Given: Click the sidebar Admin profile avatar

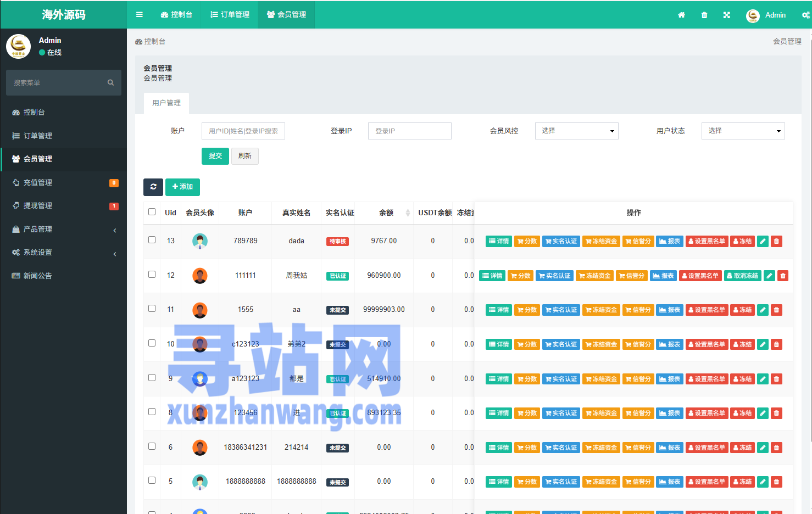Looking at the screenshot, I should (18, 46).
